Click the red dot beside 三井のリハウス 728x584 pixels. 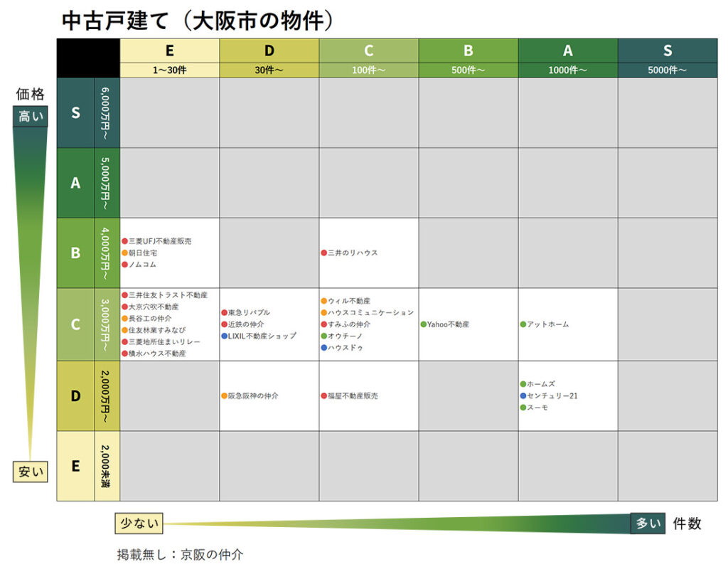point(323,253)
